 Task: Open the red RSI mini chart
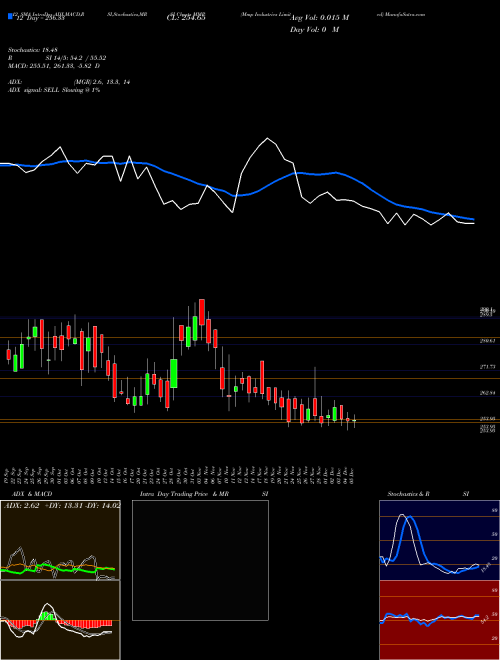click(x=439, y=620)
